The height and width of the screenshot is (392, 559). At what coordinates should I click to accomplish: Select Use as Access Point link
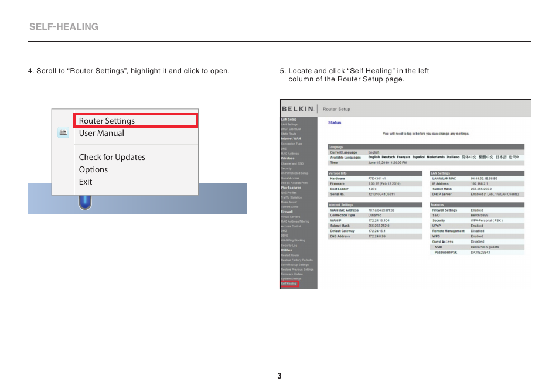click(x=294, y=183)
